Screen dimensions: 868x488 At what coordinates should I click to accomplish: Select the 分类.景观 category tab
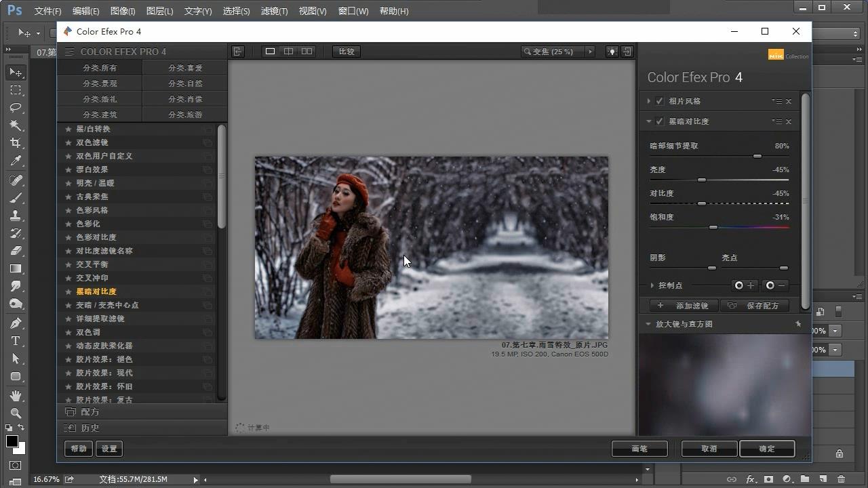[100, 83]
